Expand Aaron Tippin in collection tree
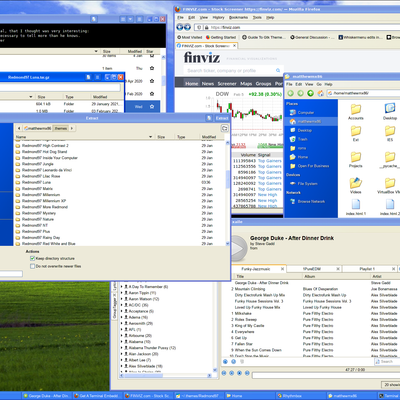Viewport: 400px width, 400px height. tap(122, 293)
